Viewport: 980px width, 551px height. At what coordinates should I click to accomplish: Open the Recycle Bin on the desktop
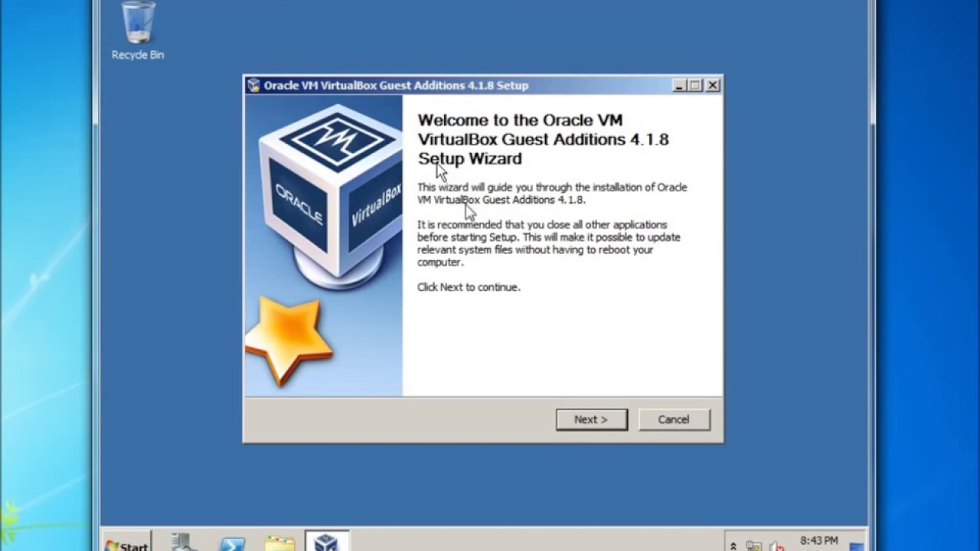(x=138, y=31)
